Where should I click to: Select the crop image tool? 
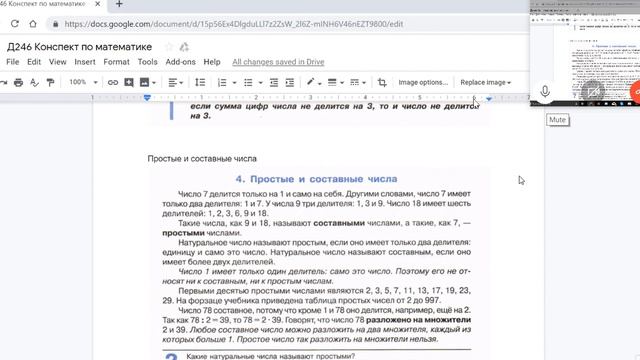tap(382, 82)
